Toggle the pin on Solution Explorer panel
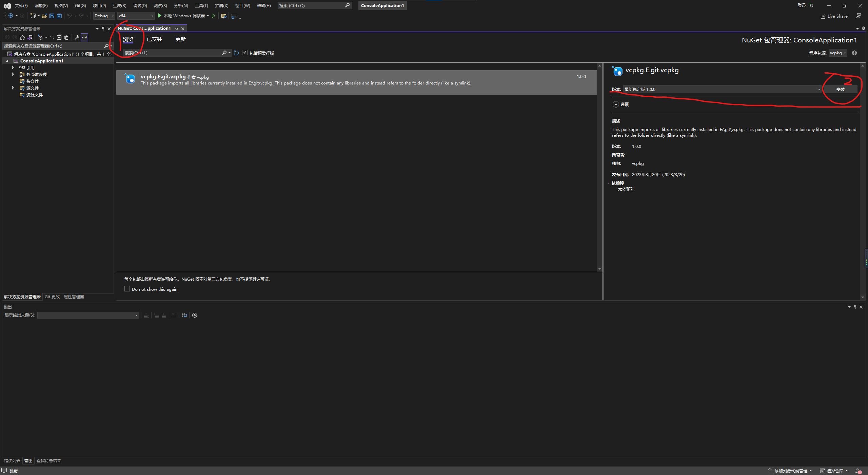 [x=103, y=28]
